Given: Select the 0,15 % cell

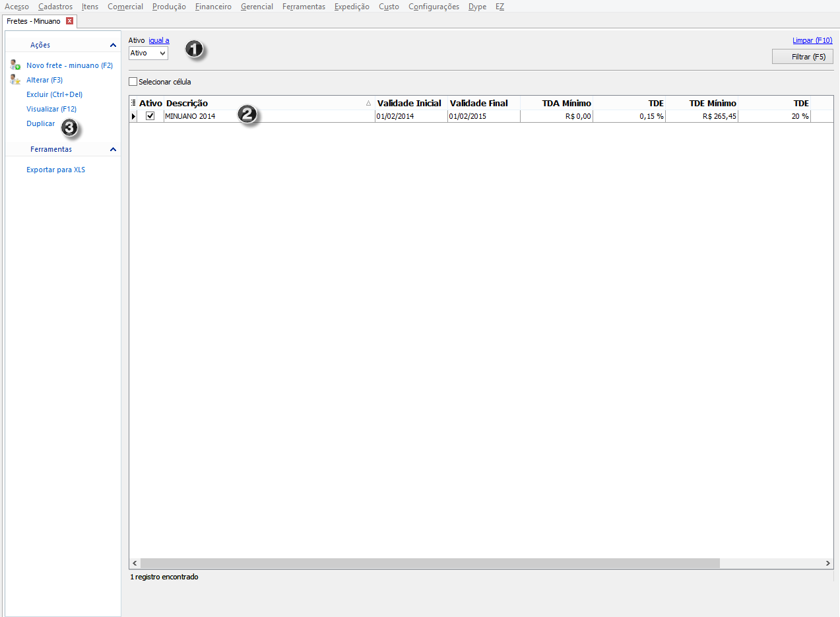Looking at the screenshot, I should [629, 116].
